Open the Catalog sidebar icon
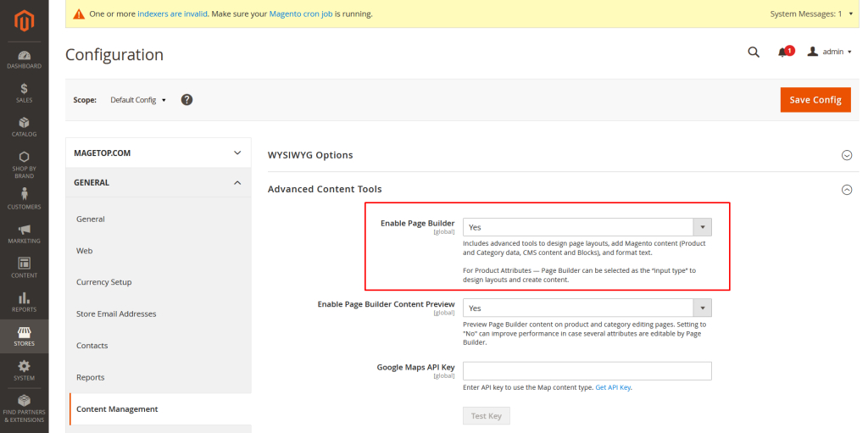Viewport: 868px width, 433px height. click(24, 126)
